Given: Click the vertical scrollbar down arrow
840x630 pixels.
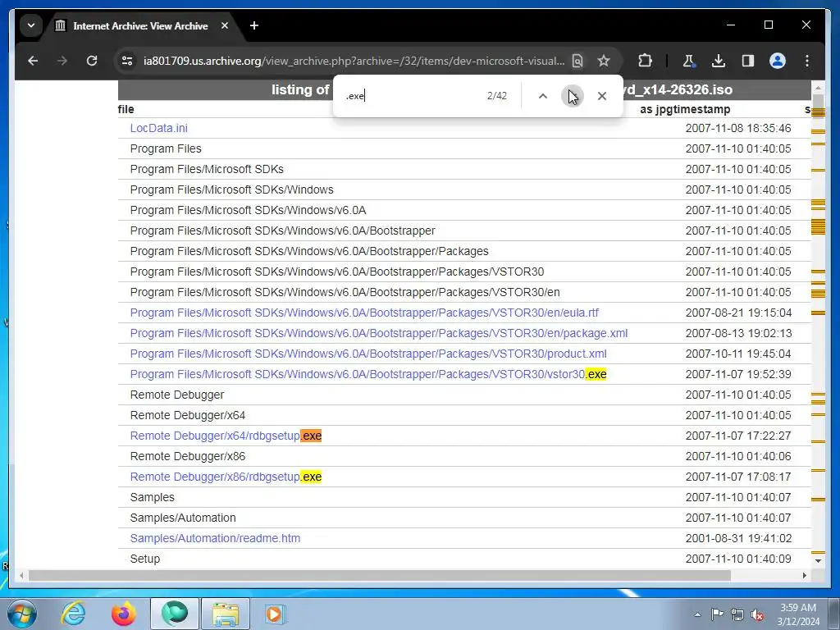Looking at the screenshot, I should coord(818,561).
